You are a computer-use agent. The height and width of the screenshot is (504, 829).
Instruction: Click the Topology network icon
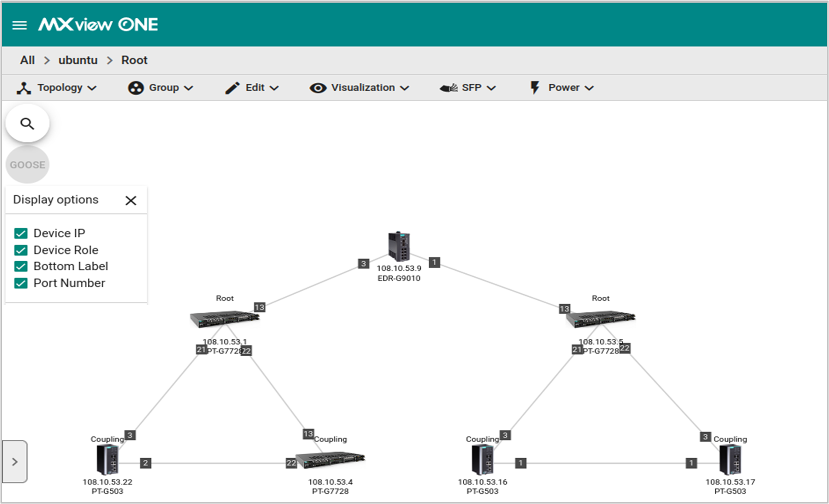coord(23,88)
